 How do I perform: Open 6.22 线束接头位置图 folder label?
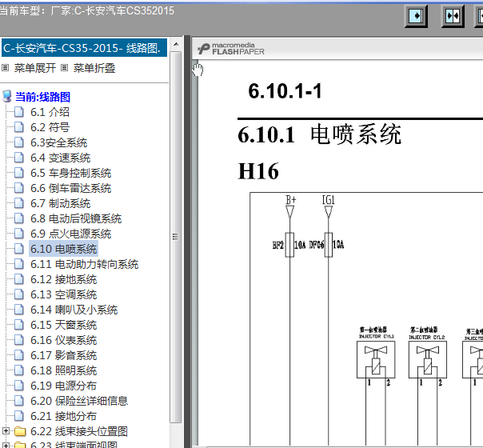79,431
